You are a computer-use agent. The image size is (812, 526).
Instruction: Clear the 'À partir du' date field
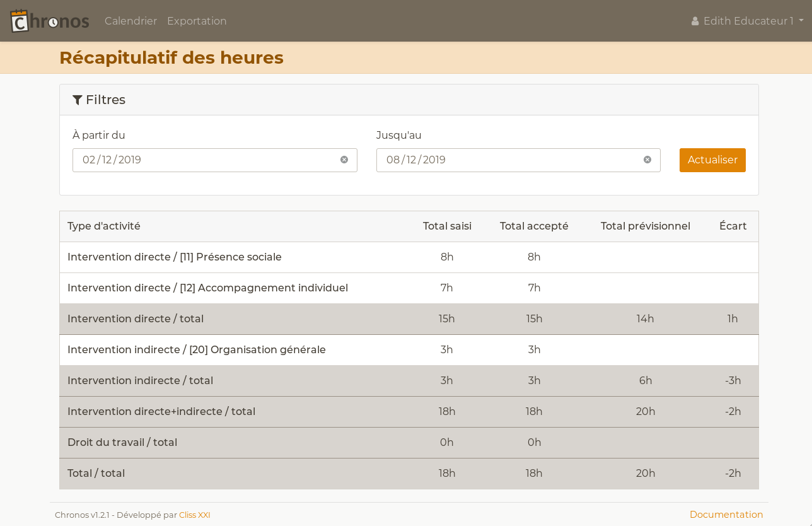(x=344, y=160)
